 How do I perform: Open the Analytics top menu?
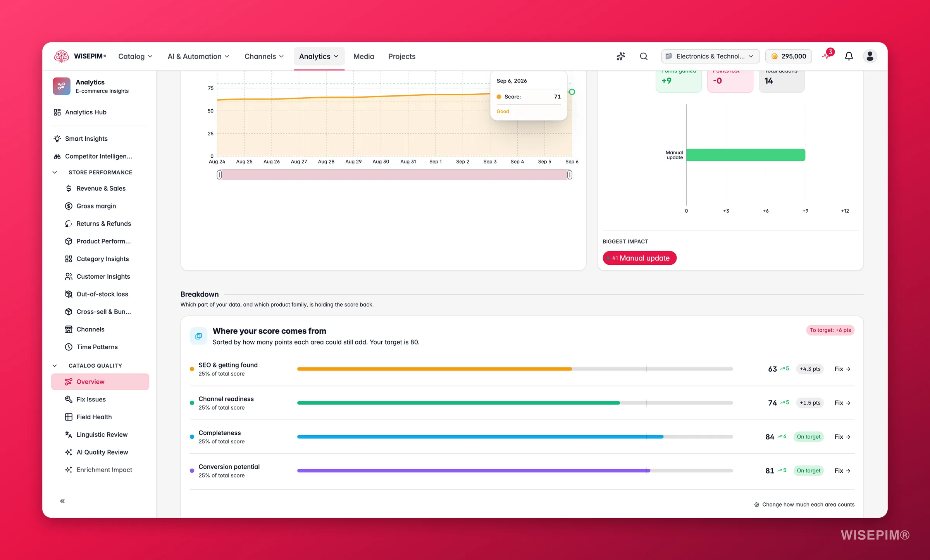click(x=319, y=56)
